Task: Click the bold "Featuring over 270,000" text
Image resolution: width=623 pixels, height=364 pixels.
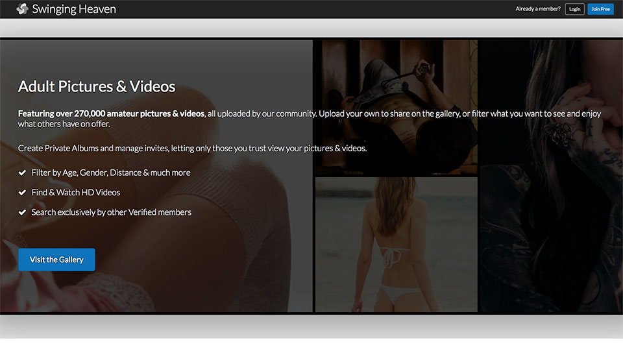Action: coord(111,114)
